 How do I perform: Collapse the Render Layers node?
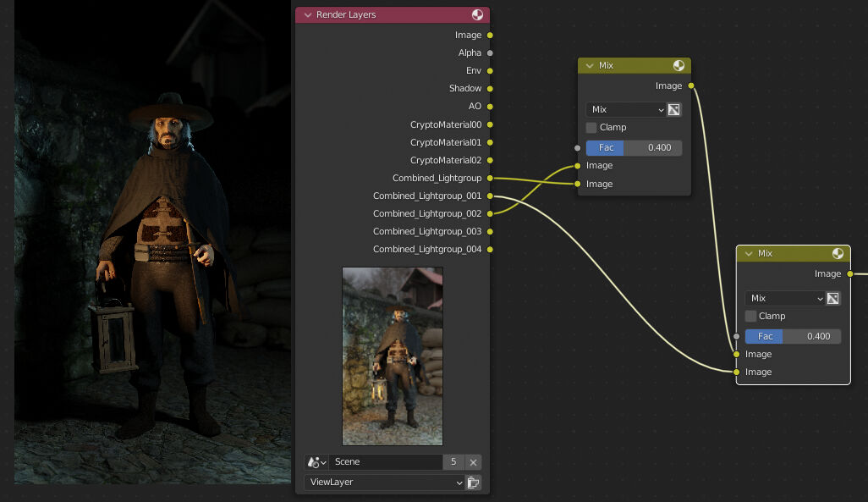(x=308, y=15)
